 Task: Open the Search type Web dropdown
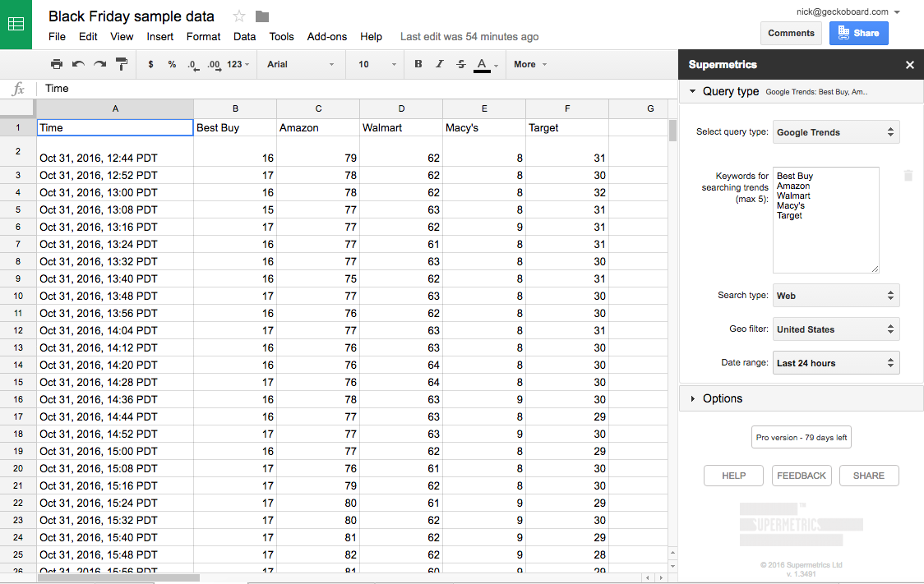click(x=836, y=296)
